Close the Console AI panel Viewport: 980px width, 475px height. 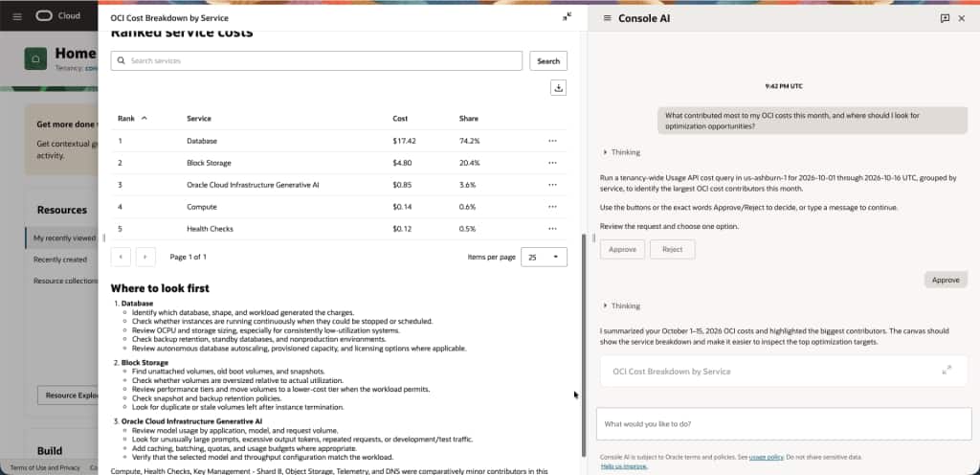[x=962, y=18]
